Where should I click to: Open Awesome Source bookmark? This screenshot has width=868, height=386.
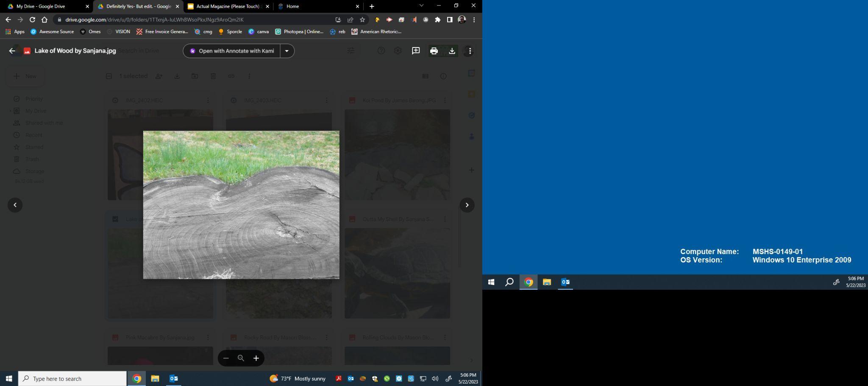point(52,32)
